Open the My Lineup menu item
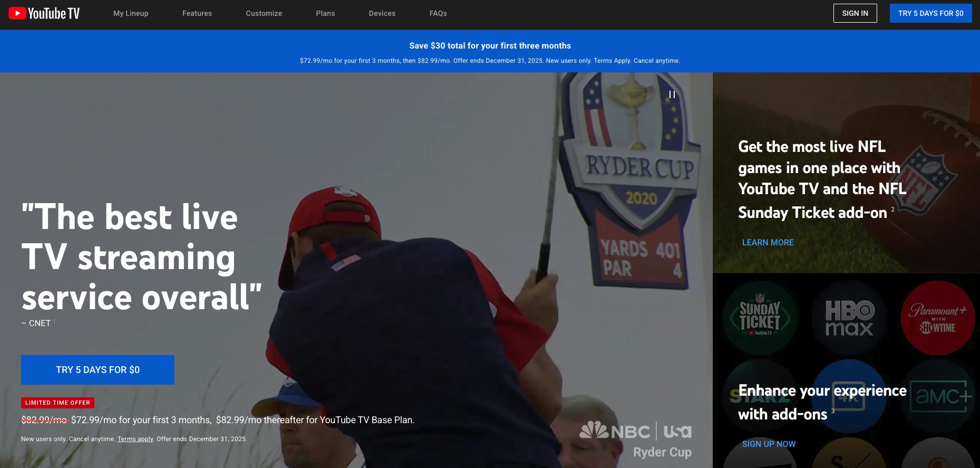 click(x=131, y=13)
